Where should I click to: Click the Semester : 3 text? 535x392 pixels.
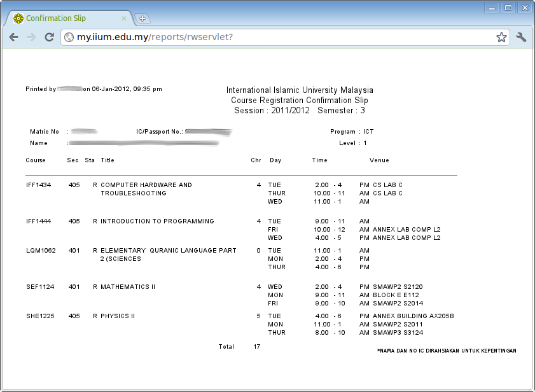click(x=341, y=111)
